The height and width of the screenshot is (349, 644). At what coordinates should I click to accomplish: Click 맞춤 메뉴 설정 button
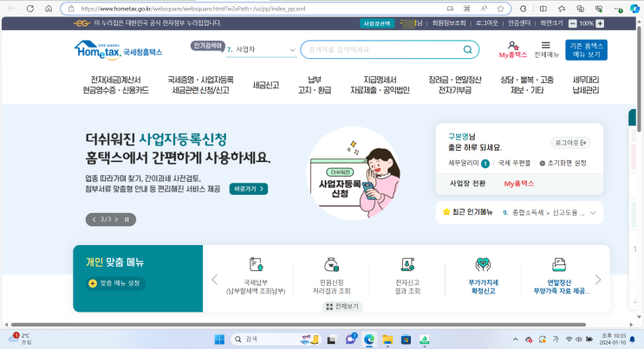[116, 283]
